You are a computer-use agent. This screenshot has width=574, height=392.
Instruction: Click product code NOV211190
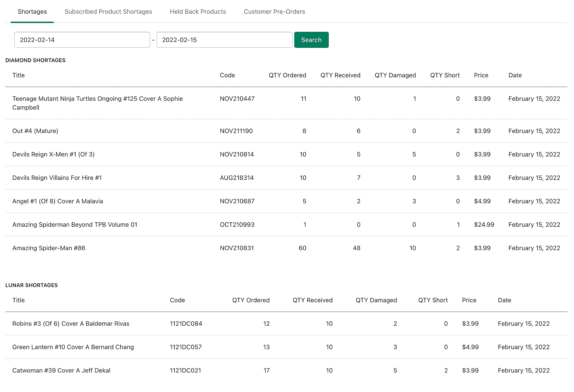[x=236, y=131]
